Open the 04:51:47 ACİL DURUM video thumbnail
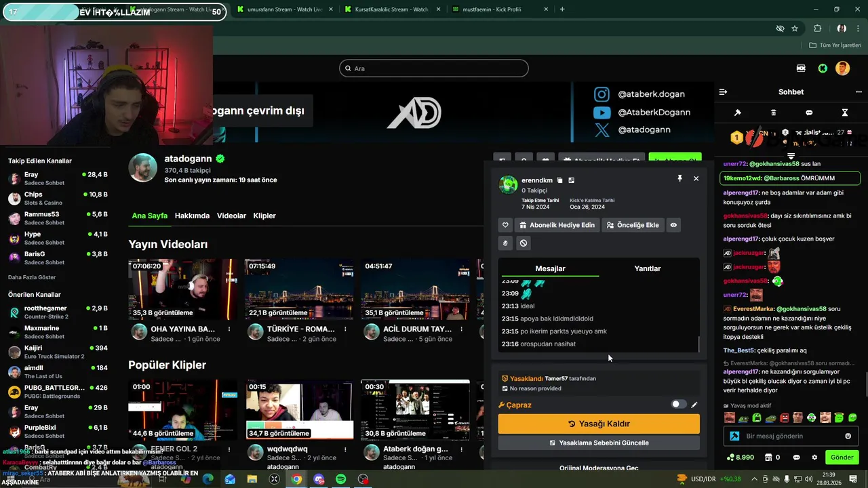Viewport: 868px width, 488px height. (415, 289)
